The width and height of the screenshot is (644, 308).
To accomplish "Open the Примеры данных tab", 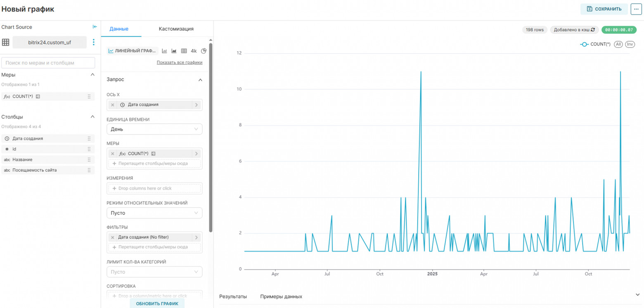I will pos(281,296).
